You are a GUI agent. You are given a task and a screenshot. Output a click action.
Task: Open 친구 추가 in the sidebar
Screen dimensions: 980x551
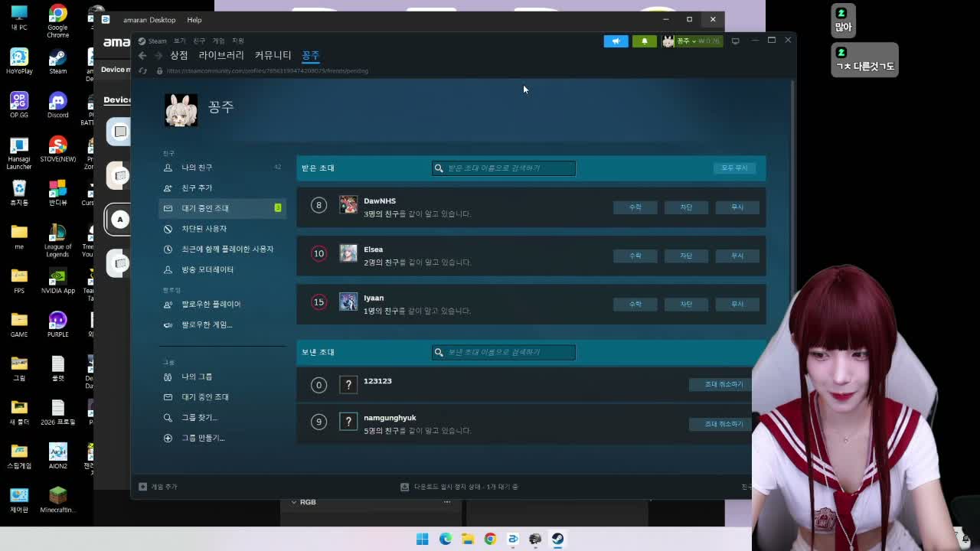pyautogui.click(x=222, y=187)
